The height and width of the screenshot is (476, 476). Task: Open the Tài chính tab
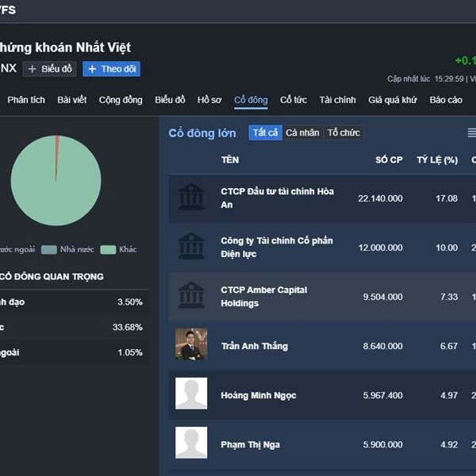[x=338, y=100]
